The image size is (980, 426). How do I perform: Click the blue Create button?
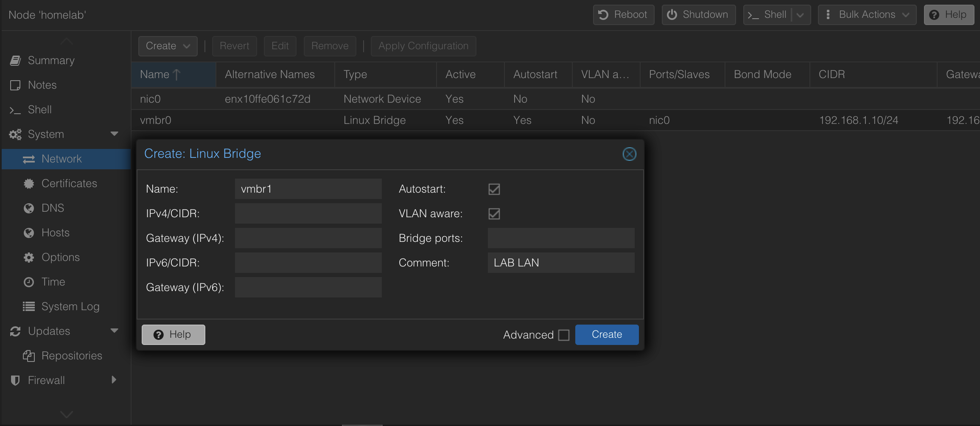click(607, 335)
